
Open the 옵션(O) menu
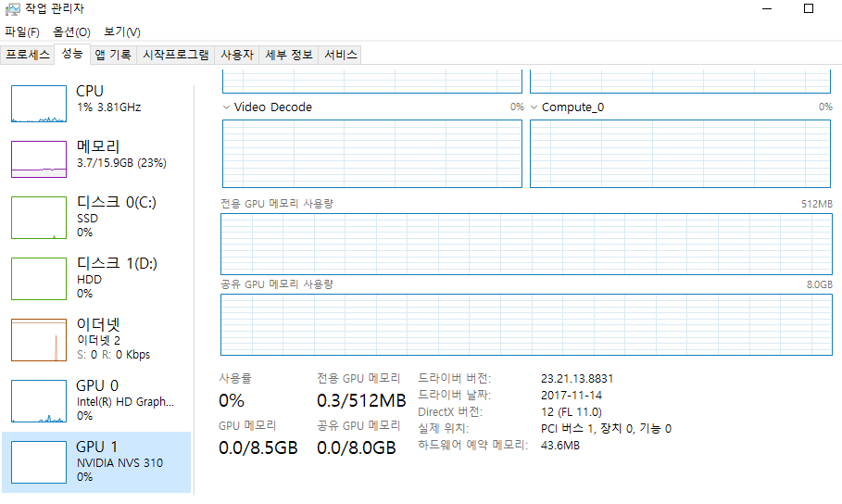pyautogui.click(x=71, y=31)
